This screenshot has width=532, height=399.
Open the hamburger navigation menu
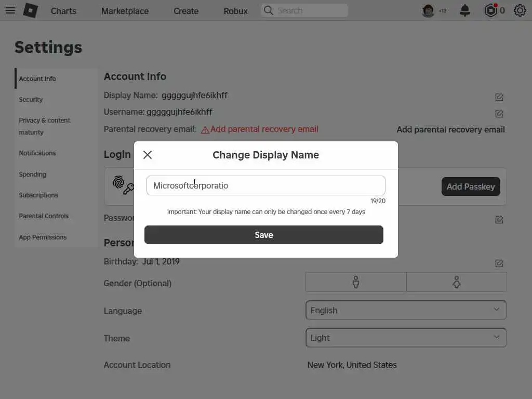10,10
